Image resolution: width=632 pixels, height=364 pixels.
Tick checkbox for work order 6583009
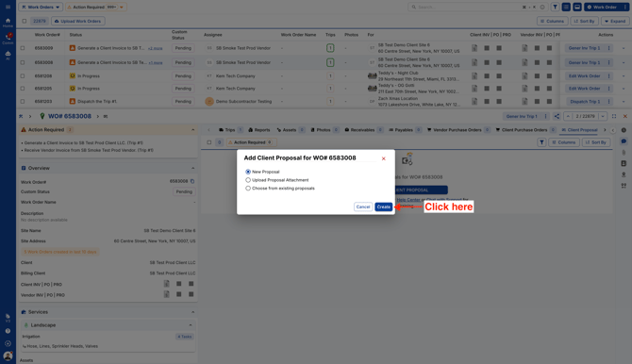click(x=23, y=48)
